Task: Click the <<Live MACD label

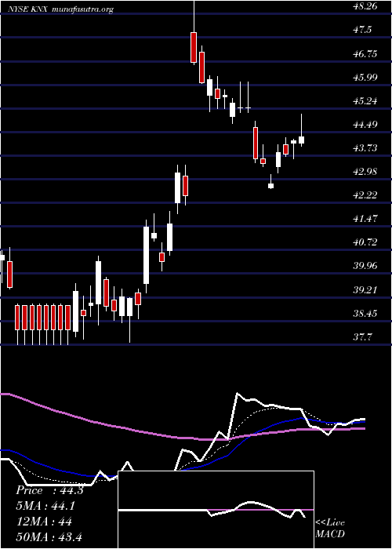Action: [x=330, y=529]
